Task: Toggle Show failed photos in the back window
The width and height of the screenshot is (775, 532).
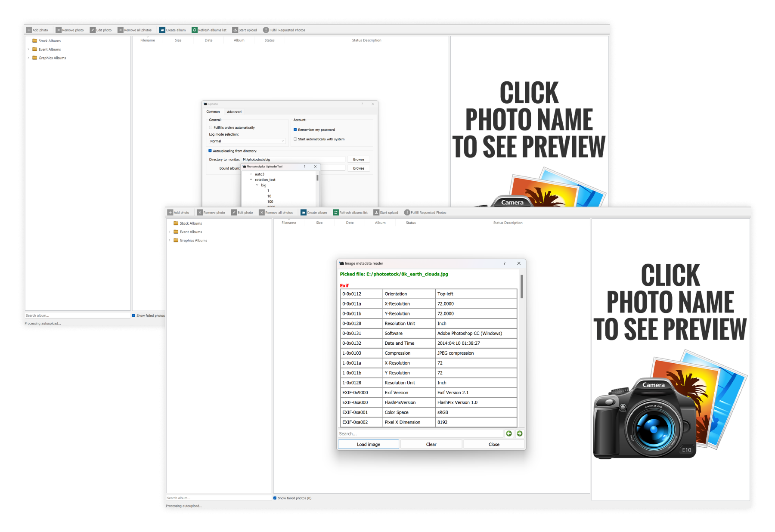Action: pyautogui.click(x=133, y=315)
